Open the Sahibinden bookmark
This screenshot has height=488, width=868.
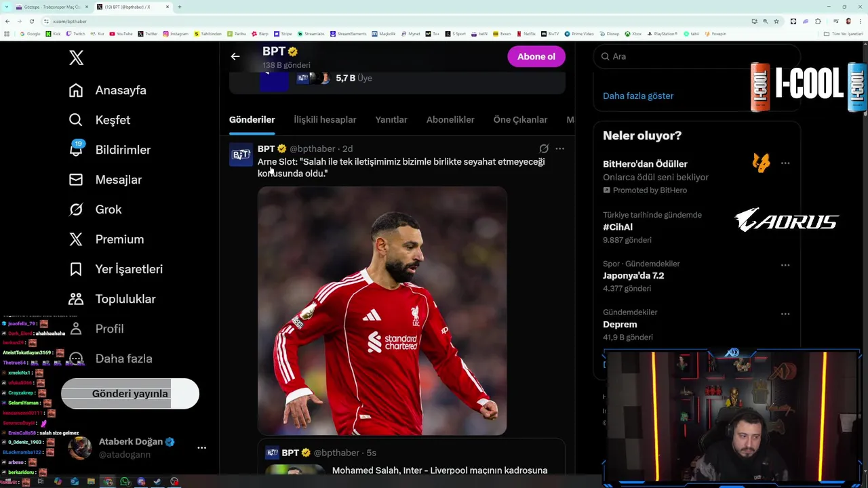click(208, 33)
